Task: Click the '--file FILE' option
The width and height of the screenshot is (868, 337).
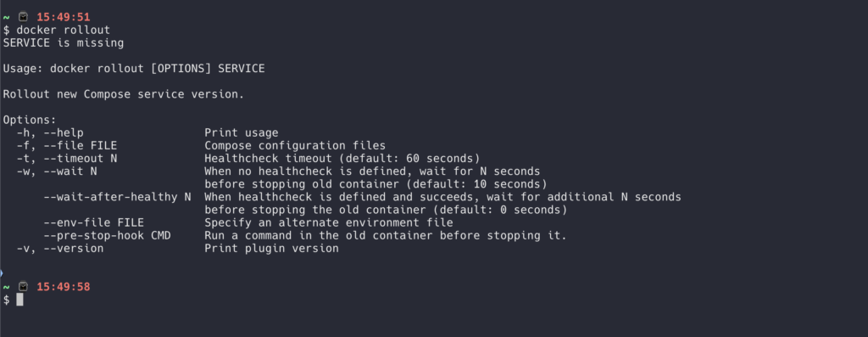Action: 81,146
